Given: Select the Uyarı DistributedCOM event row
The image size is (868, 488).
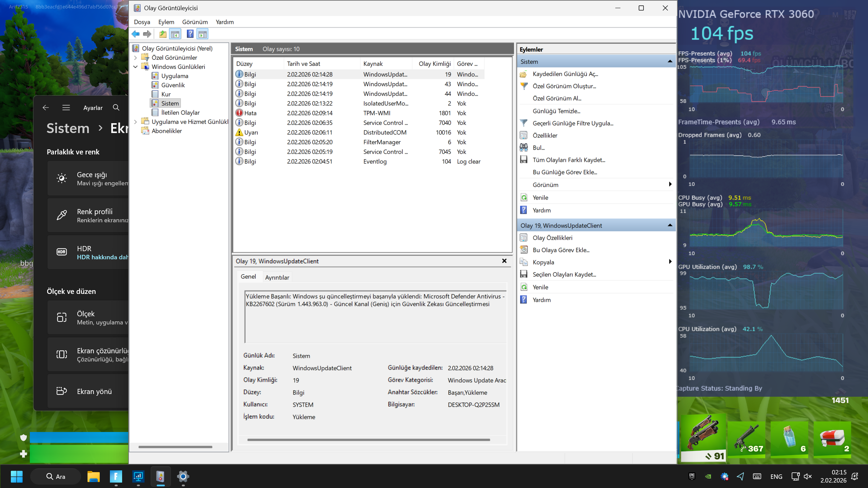Looking at the screenshot, I should [x=359, y=132].
